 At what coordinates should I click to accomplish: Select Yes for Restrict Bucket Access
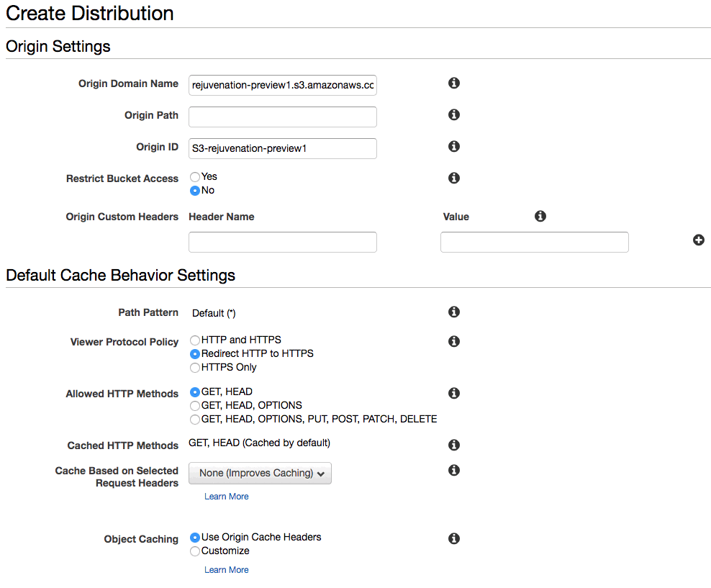tap(195, 177)
